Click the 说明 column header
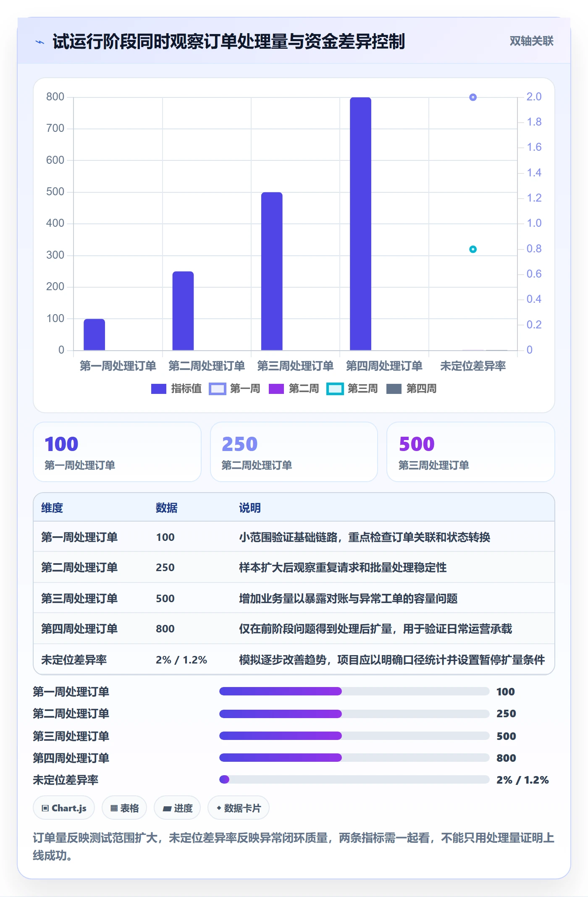Viewport: 588px width, 897px height. pos(250,508)
